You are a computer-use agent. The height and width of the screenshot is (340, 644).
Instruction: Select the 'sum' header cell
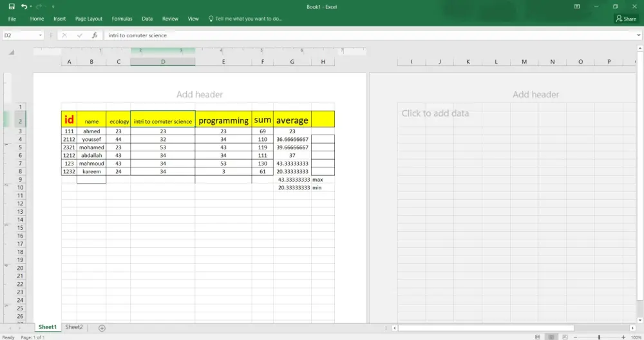point(263,119)
